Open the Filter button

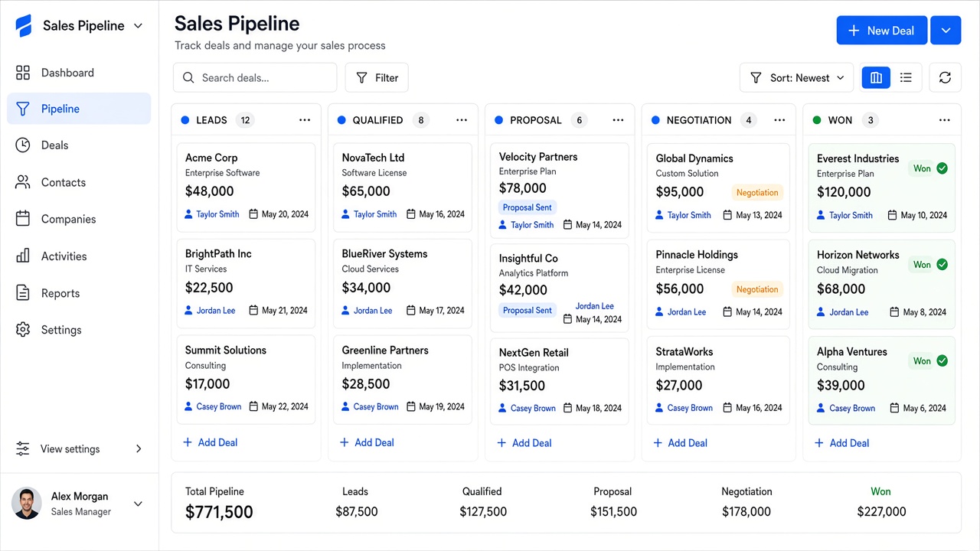[x=377, y=77]
